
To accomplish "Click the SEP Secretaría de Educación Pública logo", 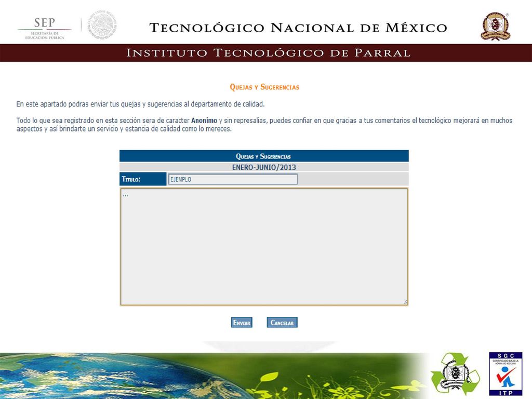I will (x=45, y=29).
